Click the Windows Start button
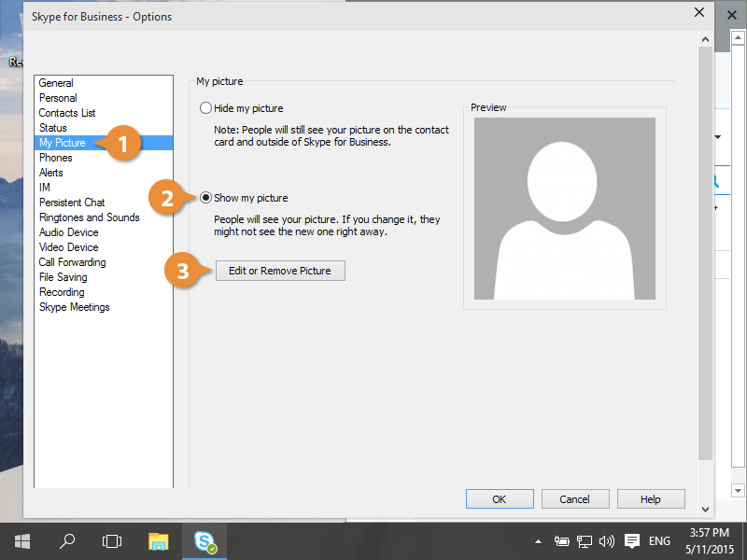The width and height of the screenshot is (747, 560). pos(22,540)
